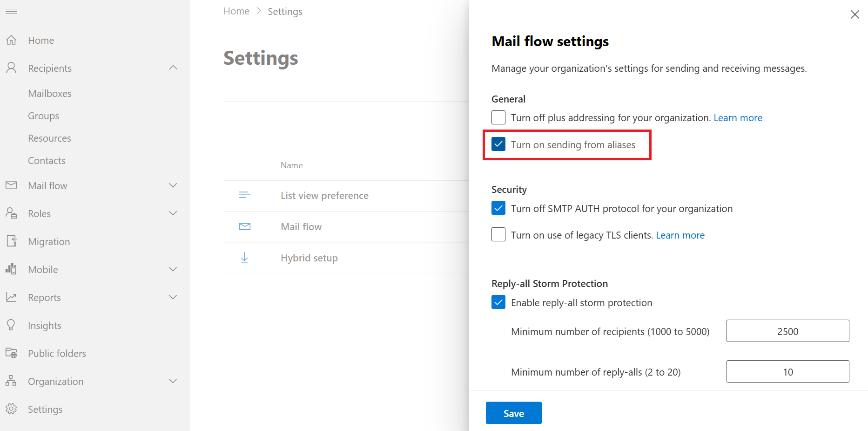
Task: Open Learn more link for legacy TLS
Action: click(x=680, y=235)
